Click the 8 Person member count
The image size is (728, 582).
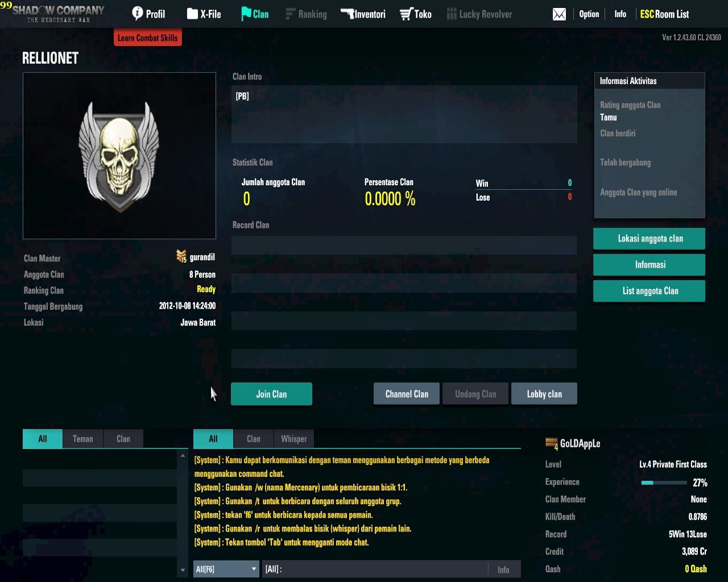202,275
